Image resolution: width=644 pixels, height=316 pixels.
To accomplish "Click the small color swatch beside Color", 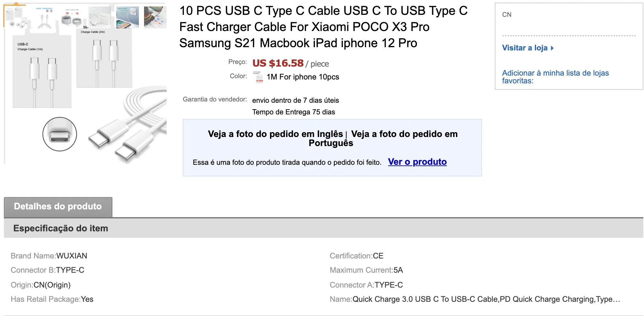I will point(258,77).
